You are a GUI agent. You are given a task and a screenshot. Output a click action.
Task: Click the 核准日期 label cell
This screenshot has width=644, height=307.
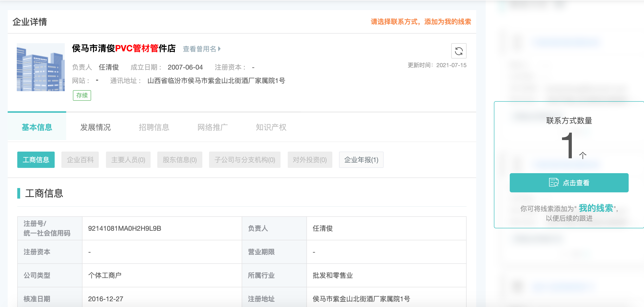click(x=50, y=298)
